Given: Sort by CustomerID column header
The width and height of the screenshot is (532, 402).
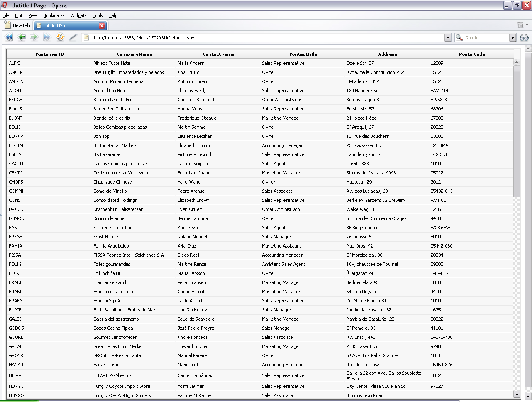Looking at the screenshot, I should tap(50, 54).
